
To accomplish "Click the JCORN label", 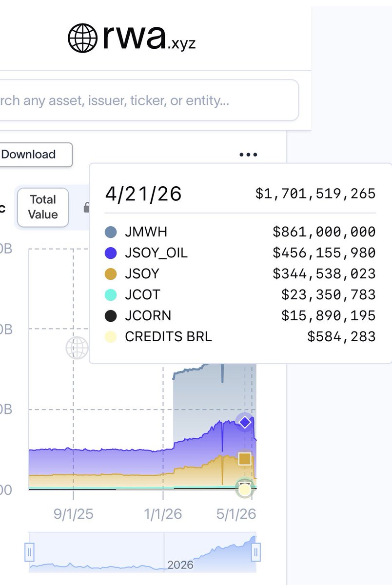I will pos(148,315).
